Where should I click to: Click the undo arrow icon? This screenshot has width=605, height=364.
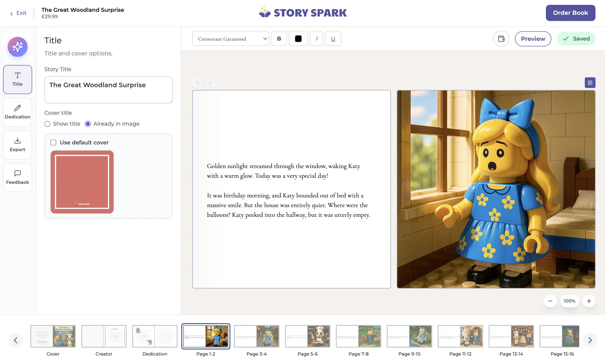point(198,83)
